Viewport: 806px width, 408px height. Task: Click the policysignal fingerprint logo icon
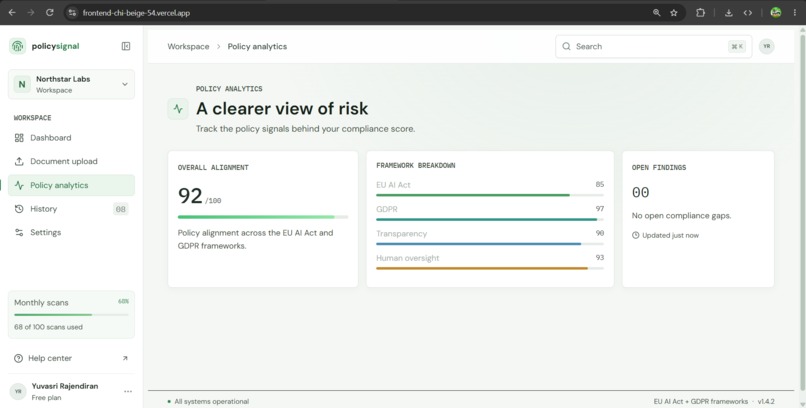[x=18, y=46]
